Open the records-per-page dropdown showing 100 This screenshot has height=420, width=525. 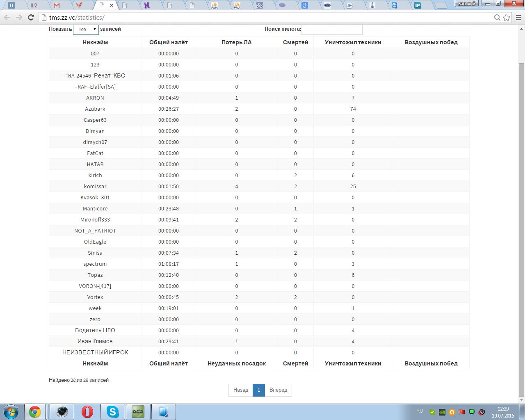[86, 29]
